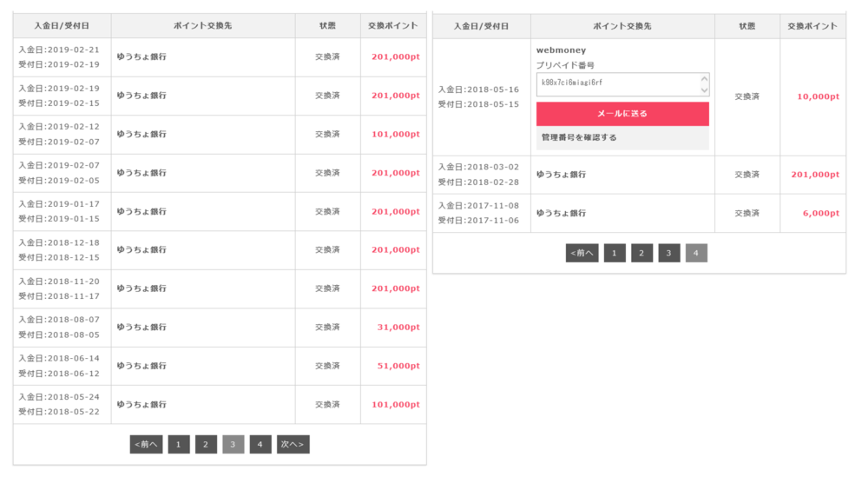
Task: Click <前へ button in left table
Action: (x=146, y=444)
